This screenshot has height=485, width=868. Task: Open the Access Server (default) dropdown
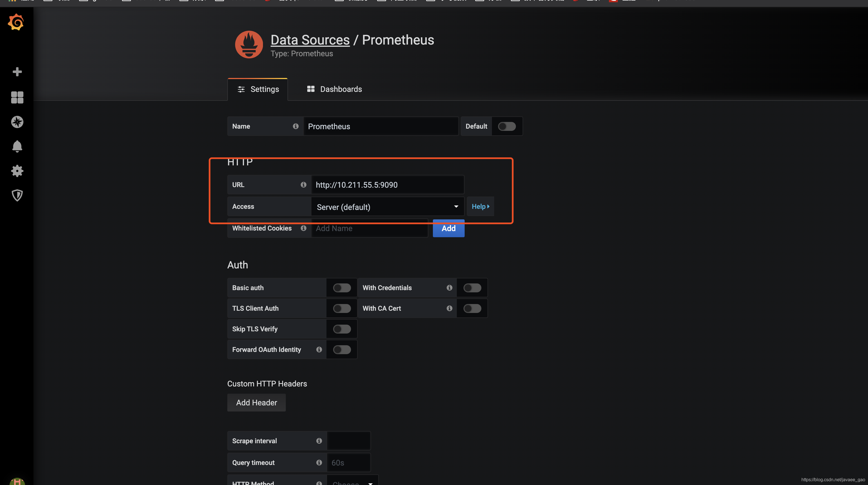(x=387, y=207)
